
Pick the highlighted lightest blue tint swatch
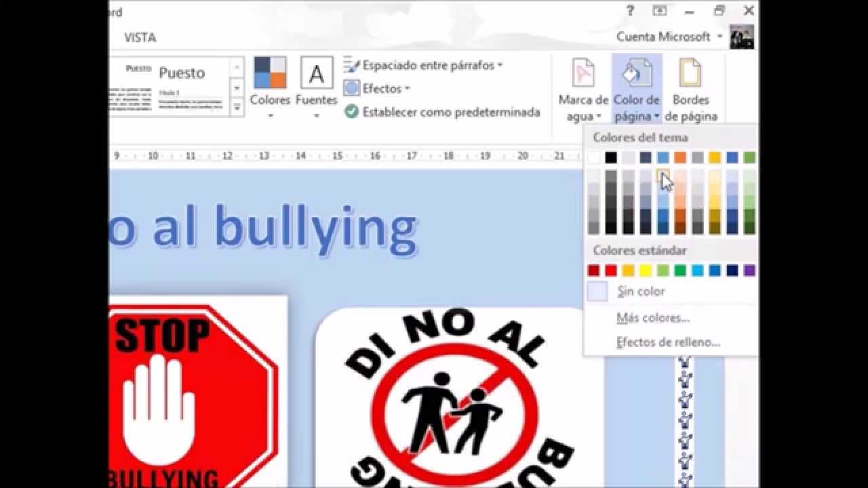pos(663,176)
